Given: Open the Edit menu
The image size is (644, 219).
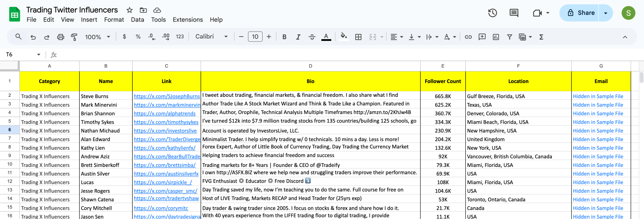Looking at the screenshot, I should (x=49, y=20).
